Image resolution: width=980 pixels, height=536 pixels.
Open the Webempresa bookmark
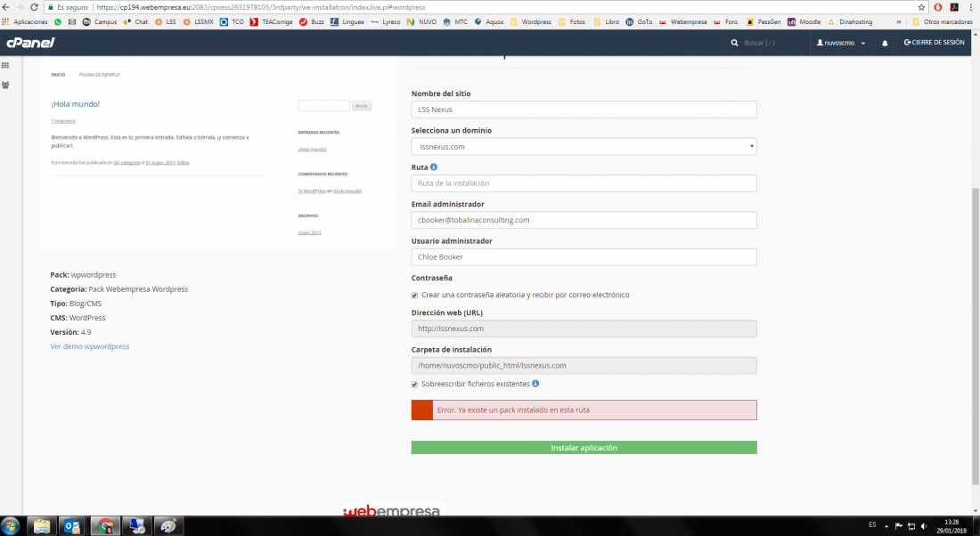pos(682,22)
